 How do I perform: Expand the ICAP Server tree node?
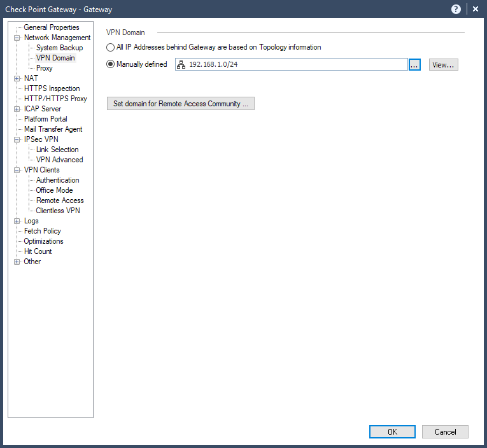pos(17,109)
